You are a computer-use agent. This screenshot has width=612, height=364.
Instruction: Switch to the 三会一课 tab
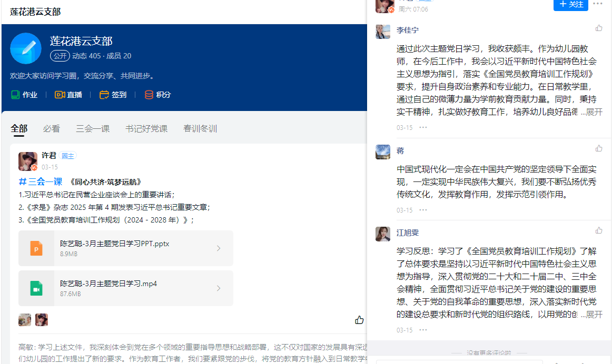coord(93,128)
